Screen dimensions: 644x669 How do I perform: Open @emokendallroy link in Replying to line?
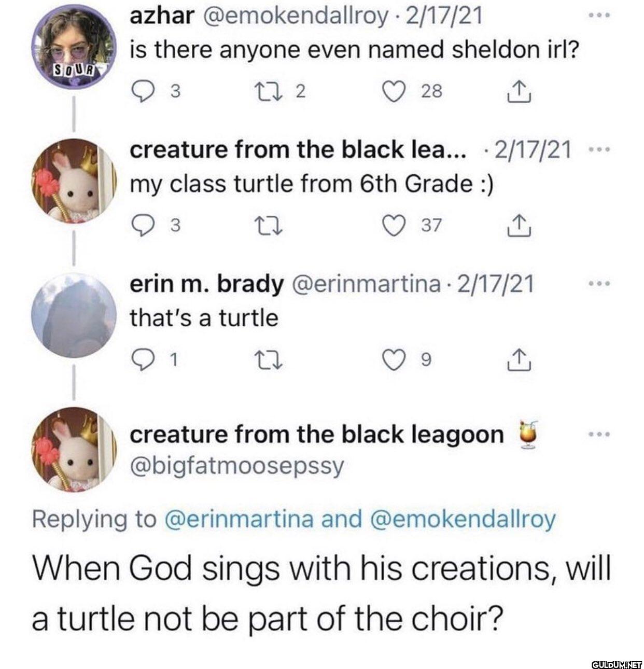point(462,519)
